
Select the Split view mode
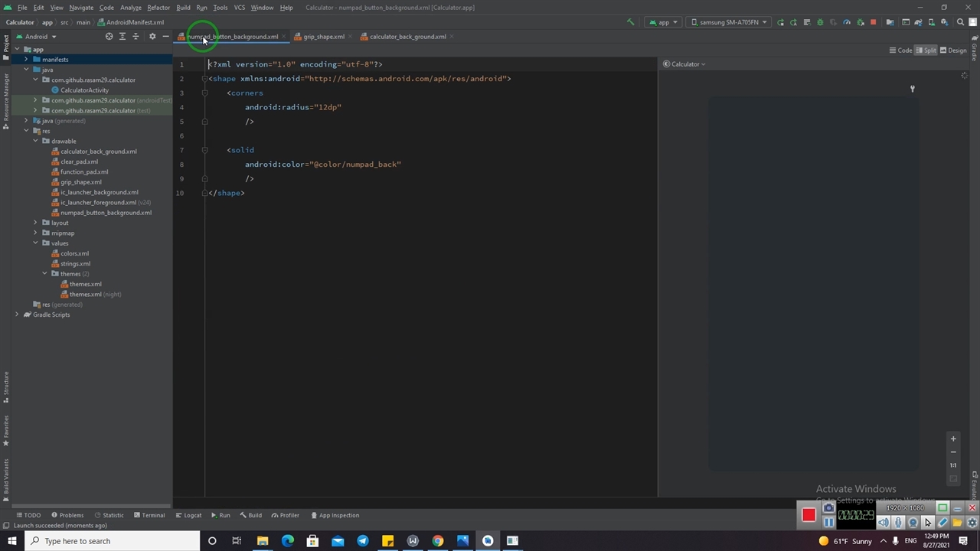click(926, 51)
